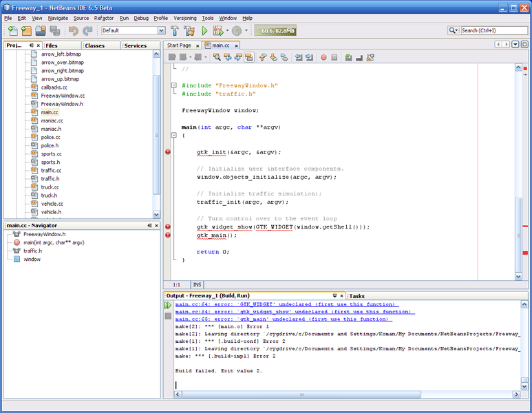532x413 pixels.
Task: Start macro recording with the red circle icon
Action: coord(323,57)
